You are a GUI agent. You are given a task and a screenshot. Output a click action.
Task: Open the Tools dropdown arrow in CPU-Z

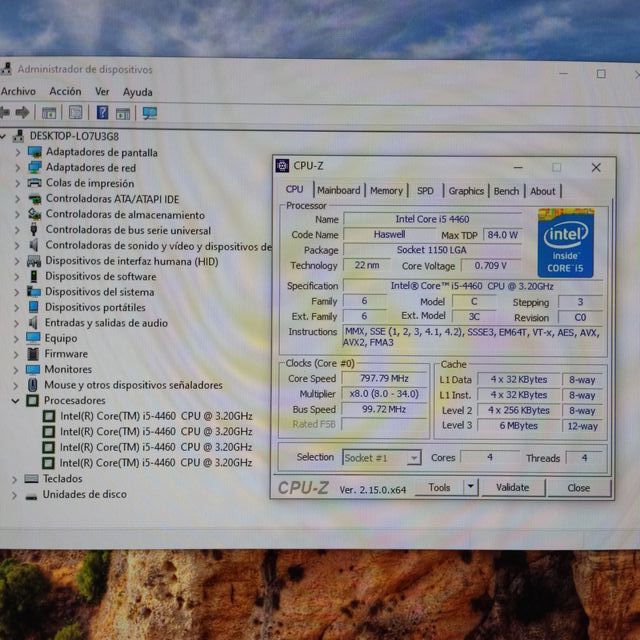[471, 487]
